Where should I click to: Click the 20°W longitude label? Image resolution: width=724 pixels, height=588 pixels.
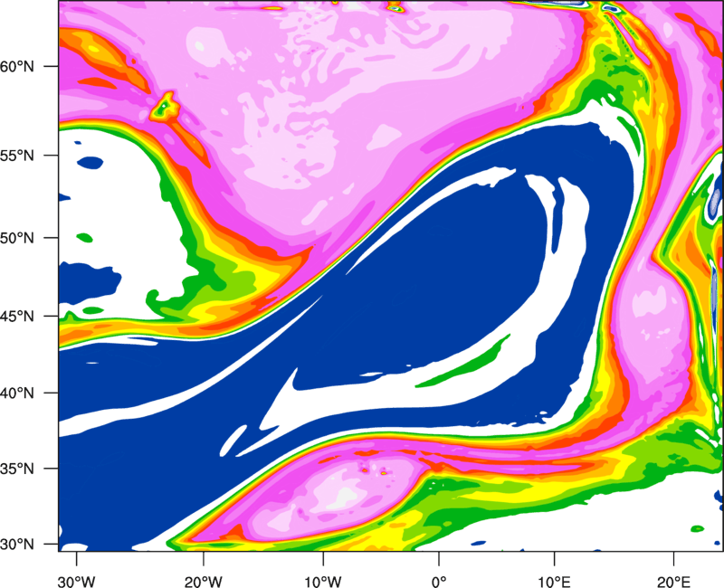(x=203, y=582)
